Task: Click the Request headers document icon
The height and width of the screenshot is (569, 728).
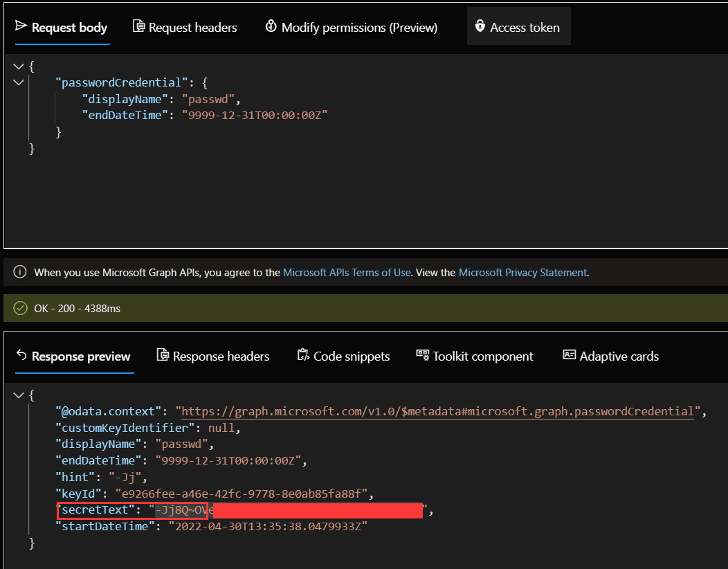Action: (138, 27)
